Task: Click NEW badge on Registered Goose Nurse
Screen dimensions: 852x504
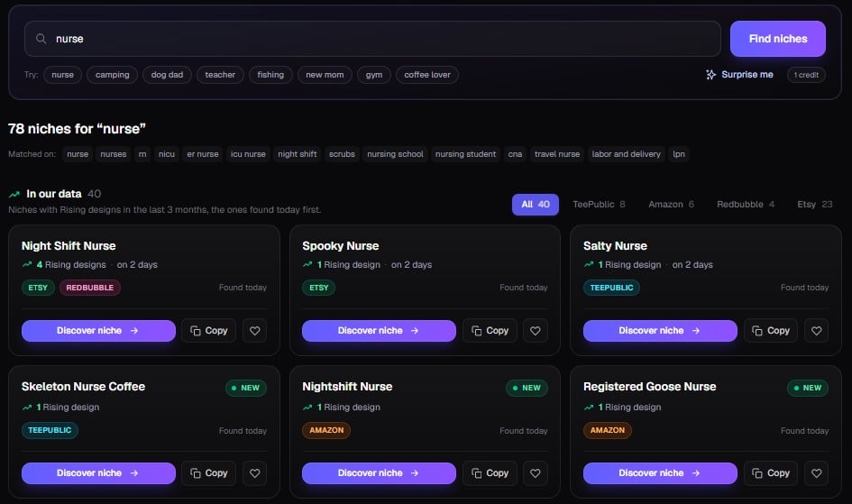Action: point(808,388)
